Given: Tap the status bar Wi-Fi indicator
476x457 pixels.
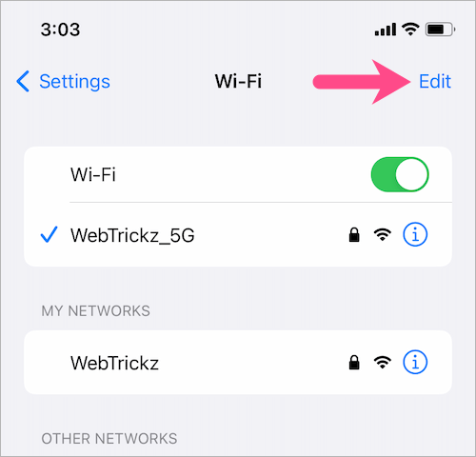Looking at the screenshot, I should click(x=410, y=30).
